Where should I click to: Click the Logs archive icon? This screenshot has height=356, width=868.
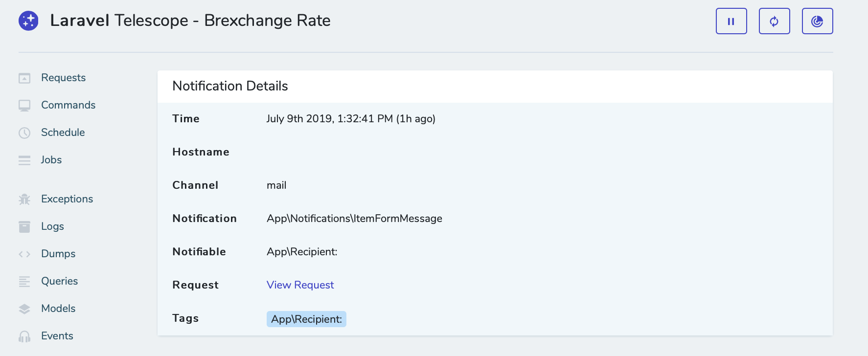pos(24,227)
